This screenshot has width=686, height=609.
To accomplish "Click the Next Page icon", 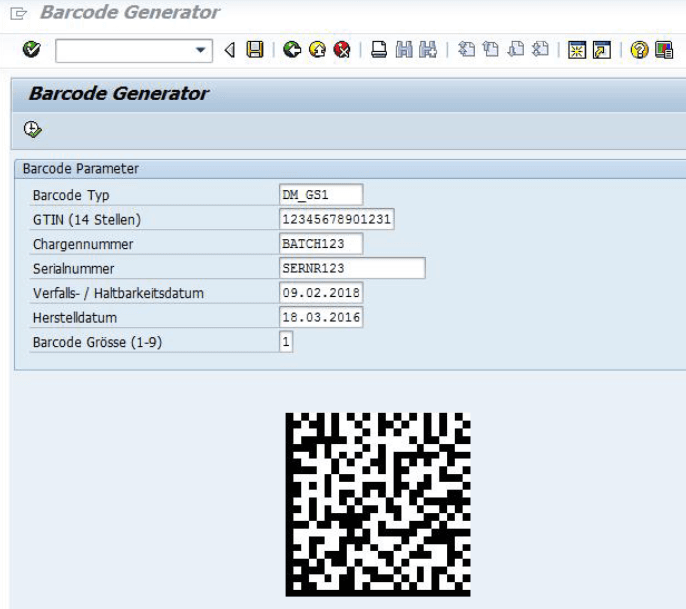I will [516, 49].
